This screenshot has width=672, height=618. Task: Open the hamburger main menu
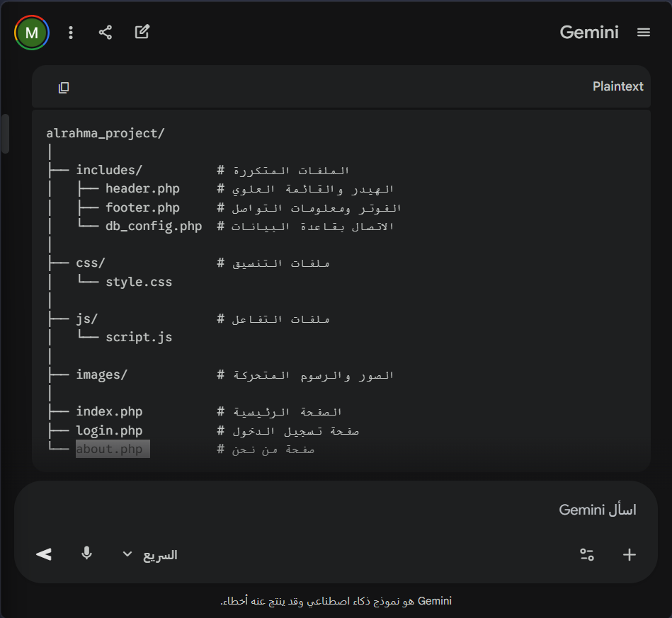point(643,33)
